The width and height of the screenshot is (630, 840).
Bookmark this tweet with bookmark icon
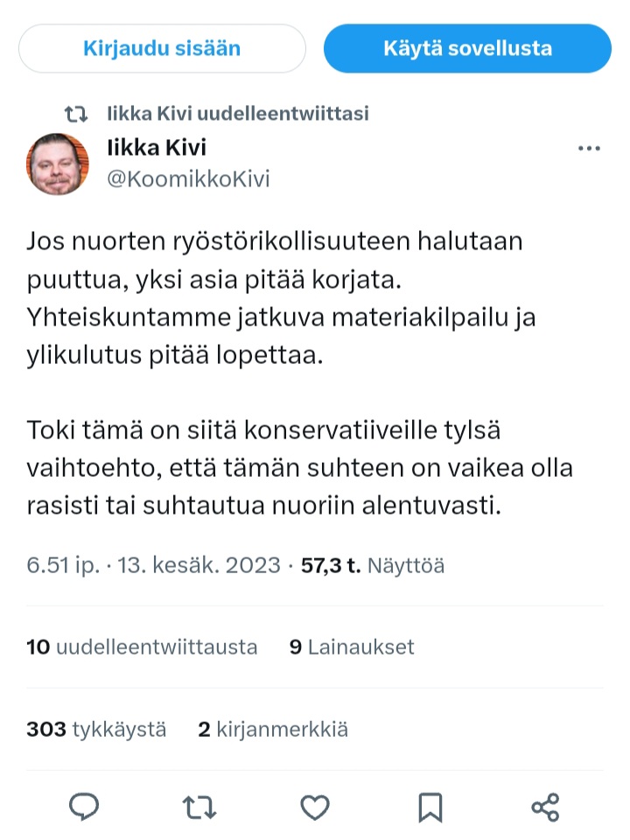coord(430,806)
